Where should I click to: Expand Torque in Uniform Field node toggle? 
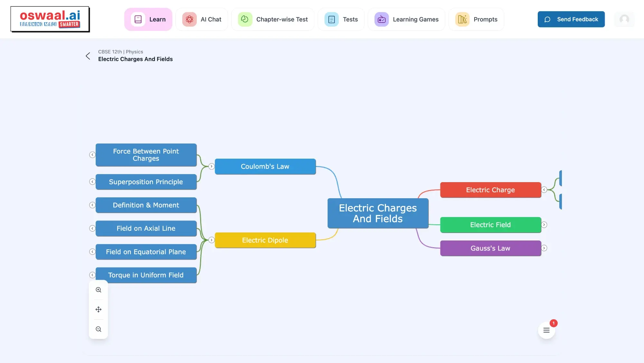click(92, 275)
